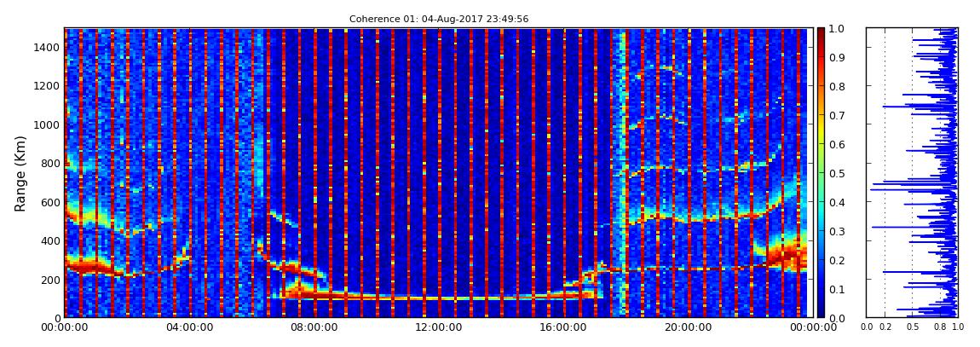Click the 1400 tick label on the range axis
This screenshot has width=980, height=347.
[48, 47]
